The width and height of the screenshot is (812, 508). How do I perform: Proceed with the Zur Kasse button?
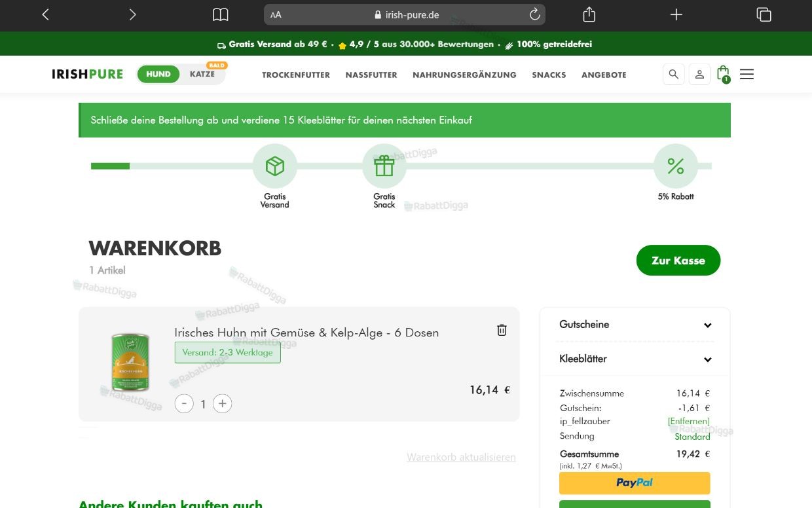[x=678, y=261]
